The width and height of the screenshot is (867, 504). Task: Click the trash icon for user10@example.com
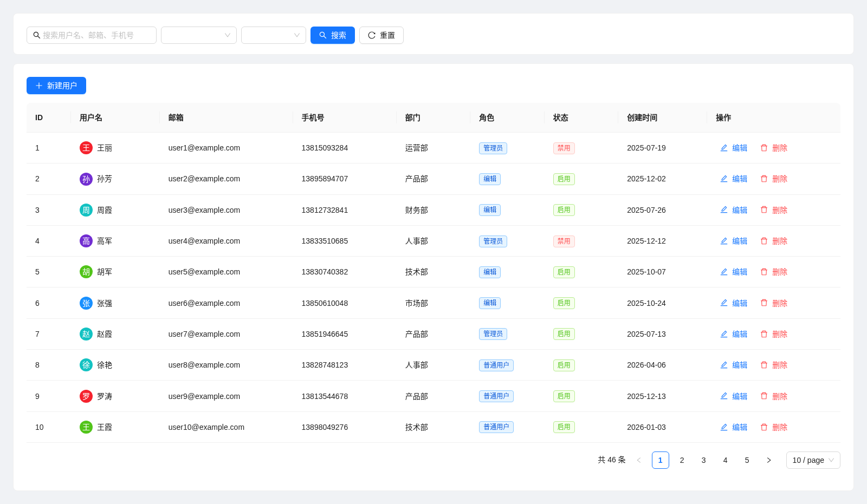(764, 427)
